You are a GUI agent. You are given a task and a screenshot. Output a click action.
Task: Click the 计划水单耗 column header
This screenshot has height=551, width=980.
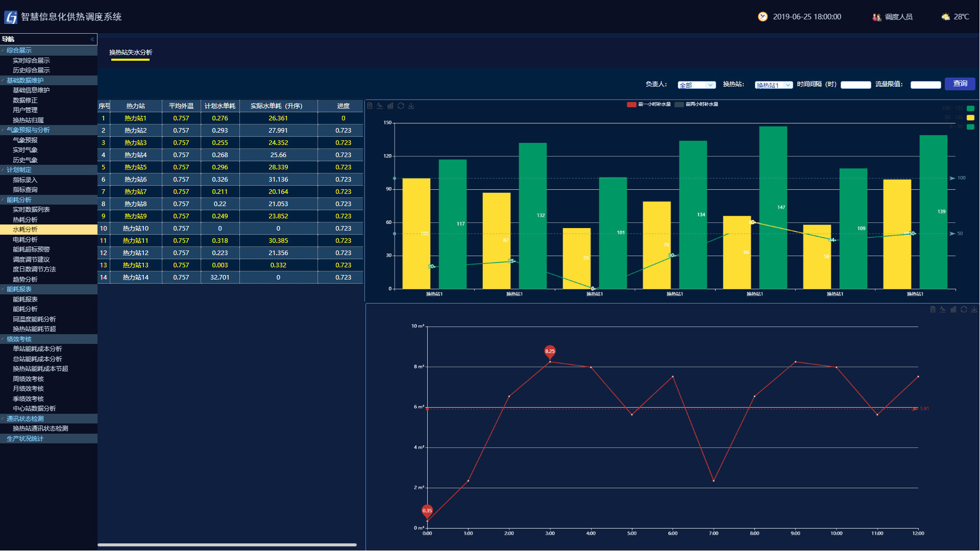[220, 106]
